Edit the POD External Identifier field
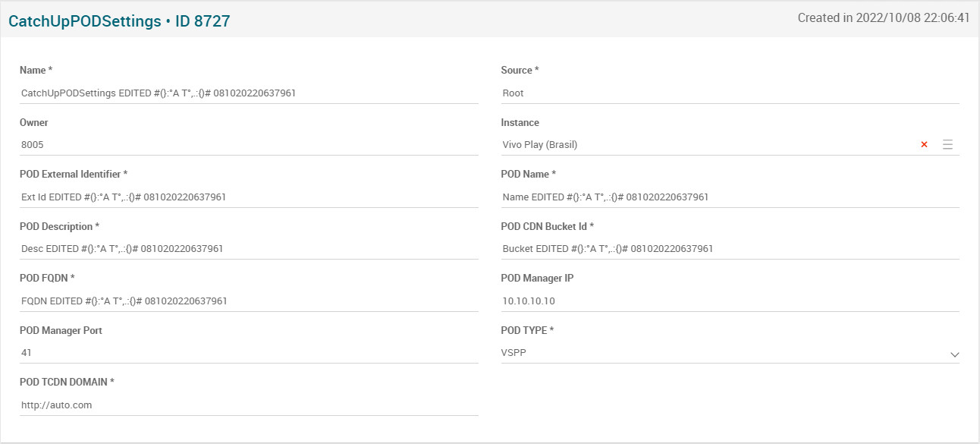Screen dimensions: 980x444 click(249, 197)
